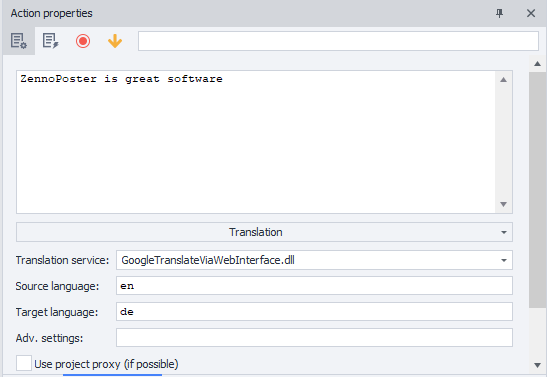Click the panel's scroll up arrow
The width and height of the screenshot is (547, 377).
click(x=538, y=63)
